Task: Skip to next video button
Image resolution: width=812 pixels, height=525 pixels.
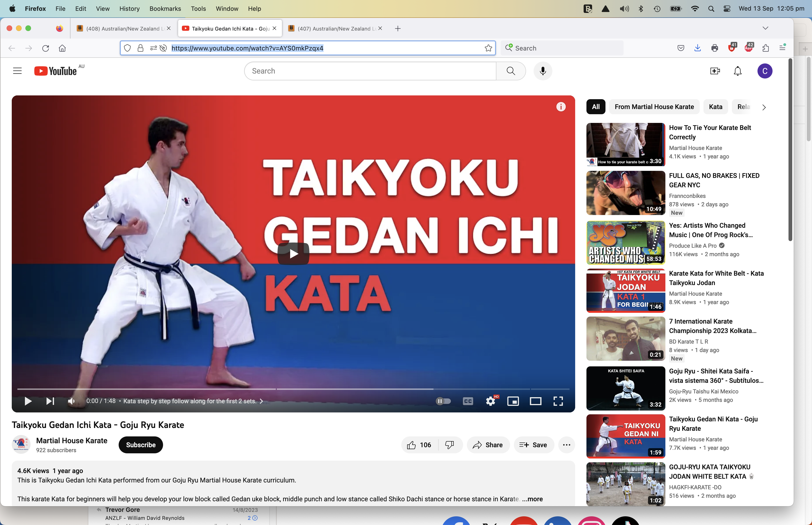Action: pyautogui.click(x=50, y=401)
